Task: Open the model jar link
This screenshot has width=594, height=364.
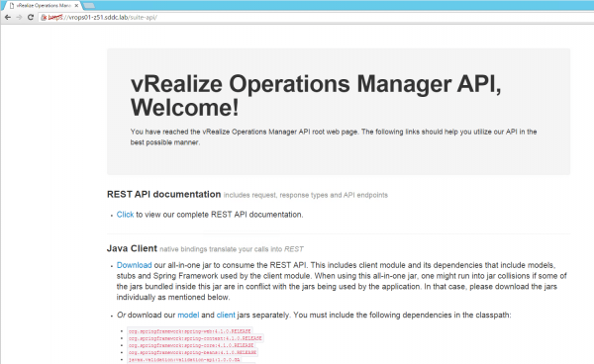Action: [188, 315]
